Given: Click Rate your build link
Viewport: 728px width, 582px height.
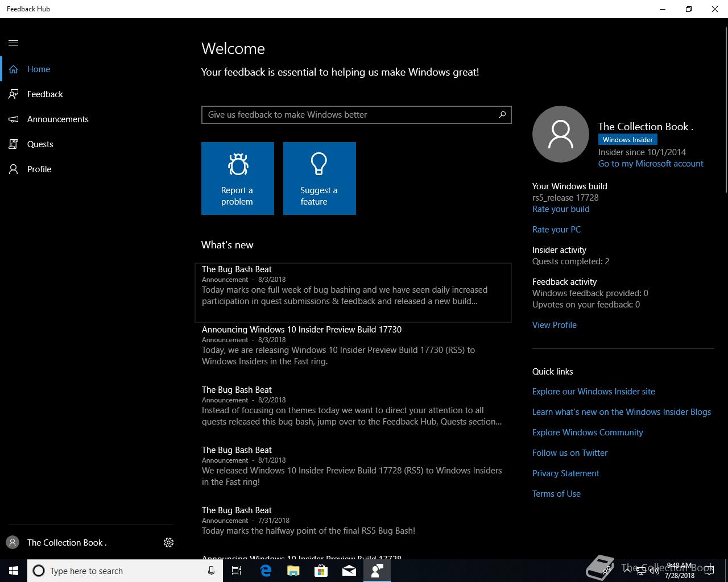Looking at the screenshot, I should (561, 209).
